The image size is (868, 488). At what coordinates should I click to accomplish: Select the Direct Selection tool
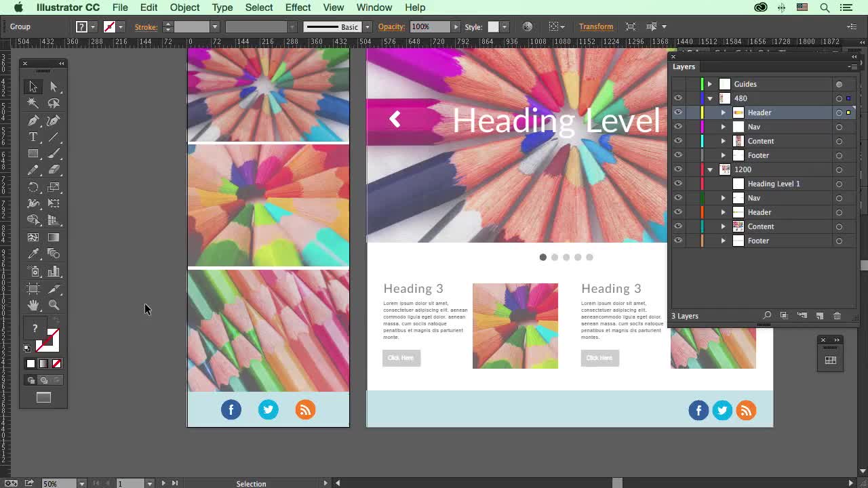point(54,87)
